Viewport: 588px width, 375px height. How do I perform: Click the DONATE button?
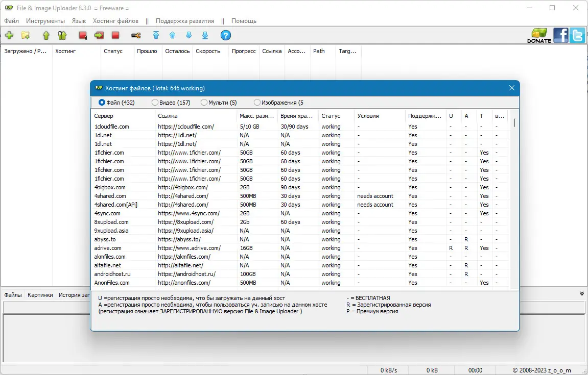(539, 35)
